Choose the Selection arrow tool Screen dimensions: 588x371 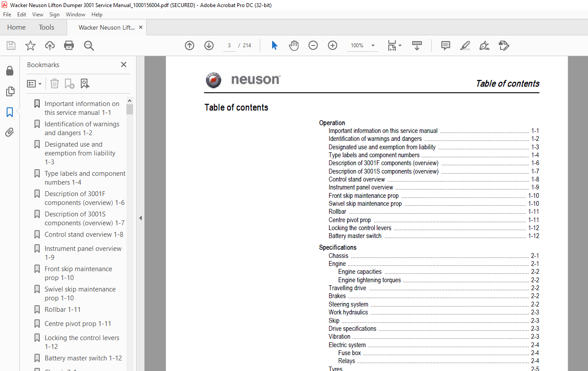pyautogui.click(x=274, y=45)
